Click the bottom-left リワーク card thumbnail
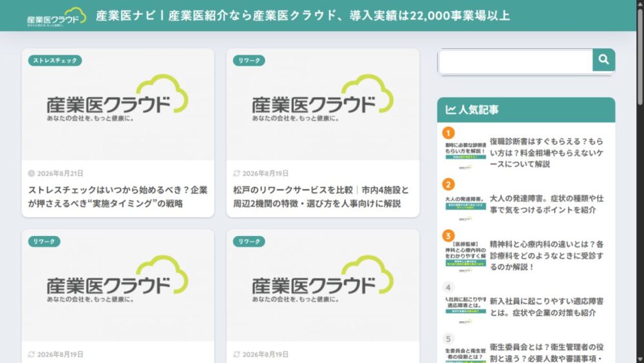Viewport: 644px width, 363px height. pyautogui.click(x=118, y=285)
